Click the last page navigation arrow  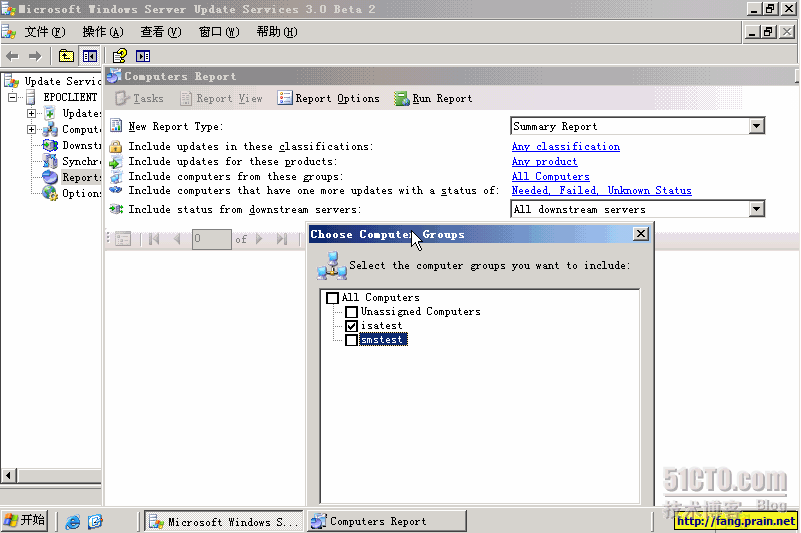coord(281,239)
